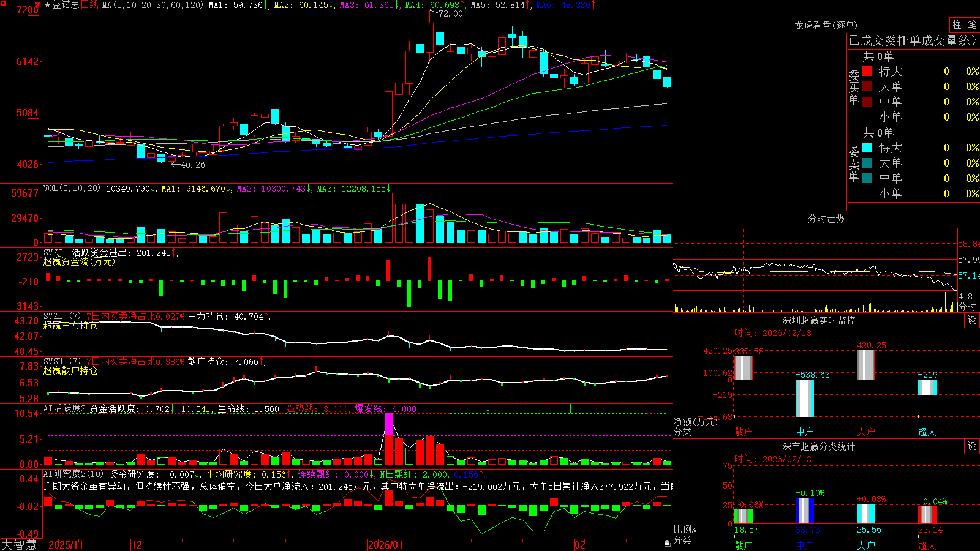Click the 2025/11 date on time axis
This screenshot has width=980, height=551.
pos(66,545)
